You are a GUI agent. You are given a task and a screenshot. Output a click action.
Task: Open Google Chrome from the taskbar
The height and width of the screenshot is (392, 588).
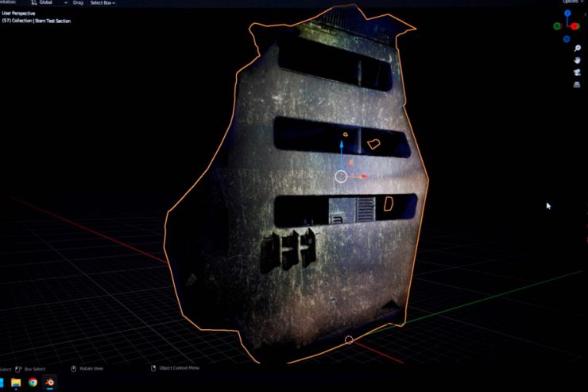(x=33, y=382)
